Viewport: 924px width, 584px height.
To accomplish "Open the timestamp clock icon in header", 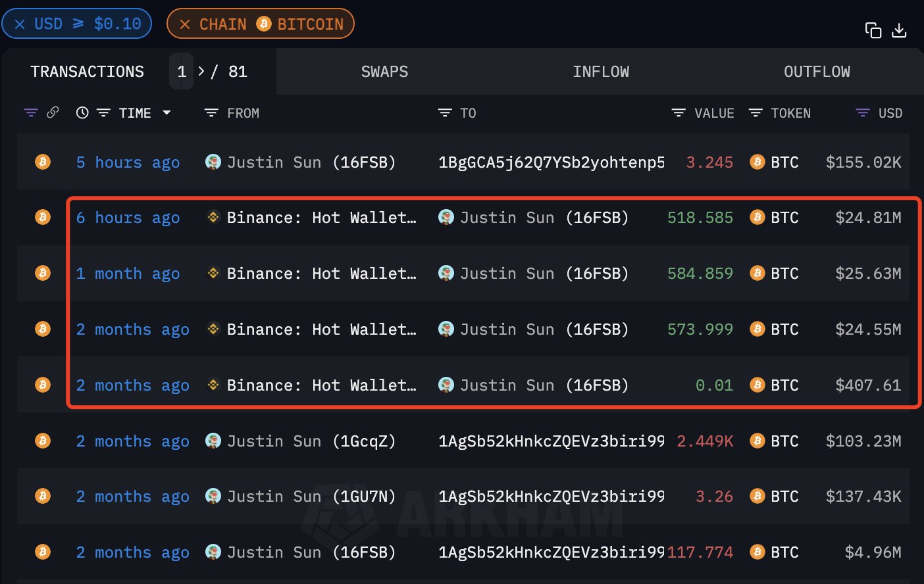I will (x=82, y=112).
